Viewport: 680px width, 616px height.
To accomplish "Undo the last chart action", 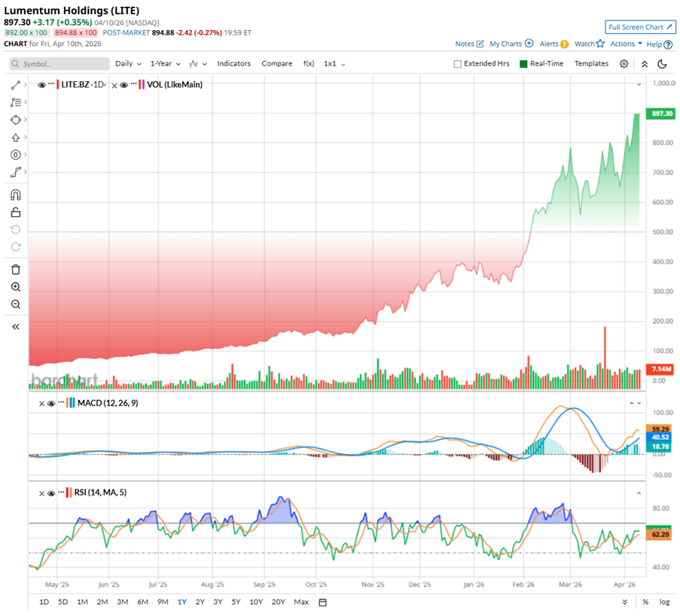I will 16,230.
